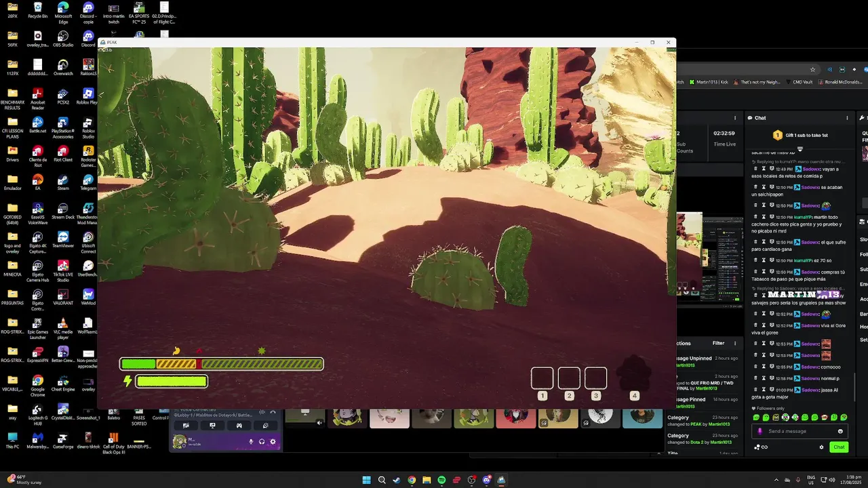The image size is (868, 488).
Task: Open the Windows Start menu
Action: pos(367,480)
